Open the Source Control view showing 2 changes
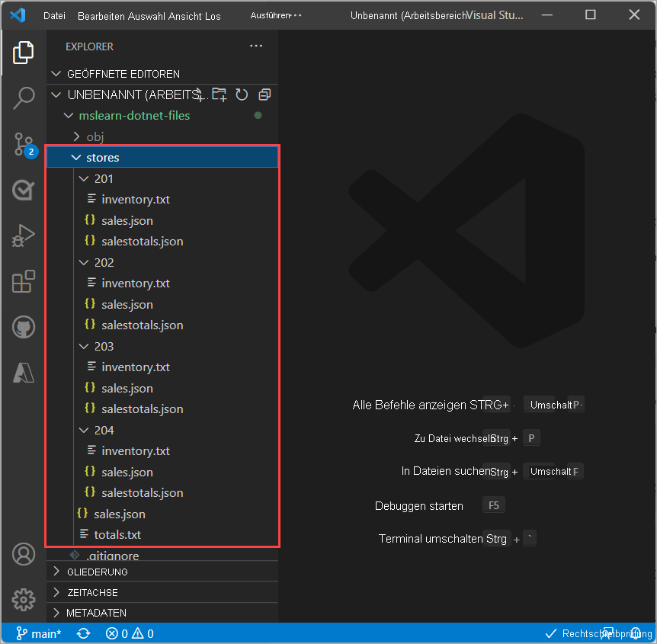Viewport: 657px width, 644px height. point(24,144)
